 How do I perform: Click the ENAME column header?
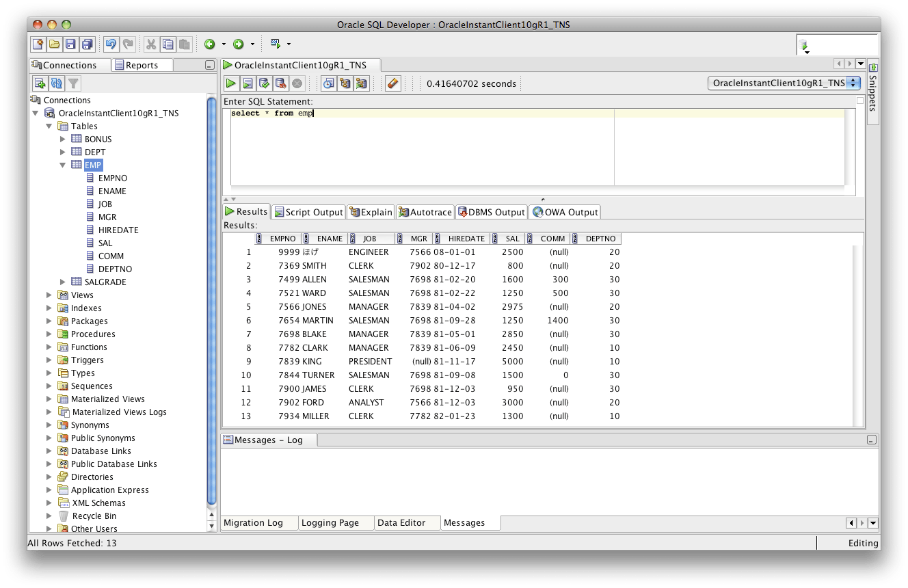pos(325,239)
